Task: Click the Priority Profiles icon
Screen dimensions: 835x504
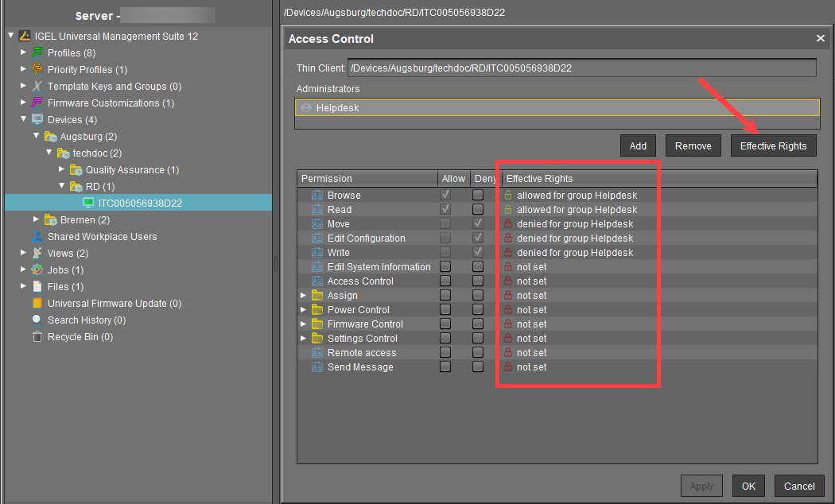Action: pos(37,70)
